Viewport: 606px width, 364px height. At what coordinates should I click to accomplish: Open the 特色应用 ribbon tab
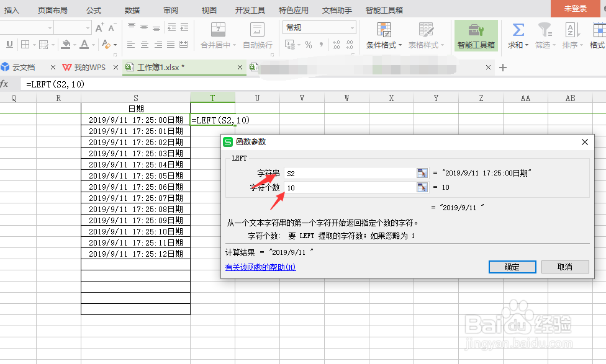tap(294, 10)
